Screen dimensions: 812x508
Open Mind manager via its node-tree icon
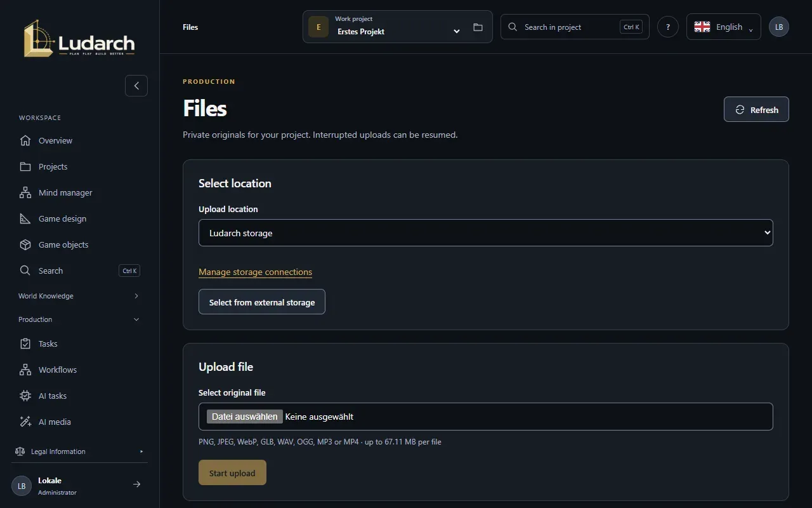25,192
